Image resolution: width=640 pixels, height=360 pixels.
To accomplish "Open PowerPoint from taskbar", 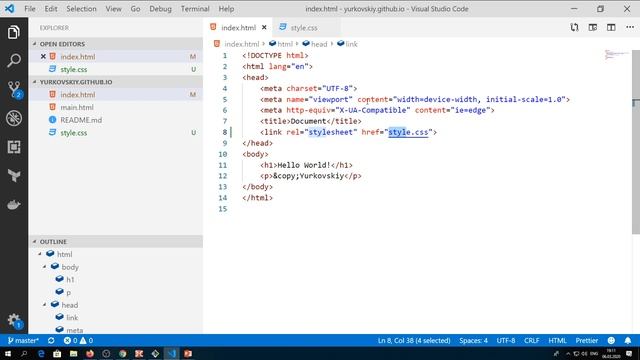I will 188,353.
